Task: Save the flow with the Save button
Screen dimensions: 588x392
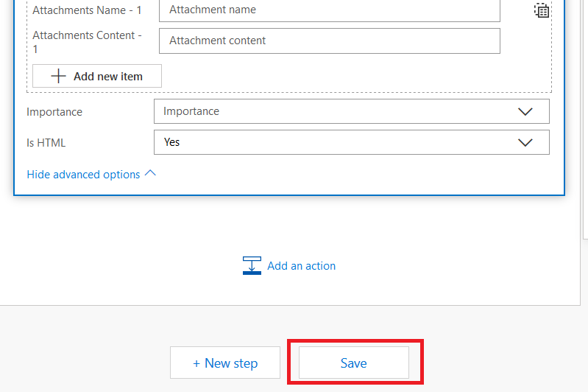Action: click(x=353, y=363)
